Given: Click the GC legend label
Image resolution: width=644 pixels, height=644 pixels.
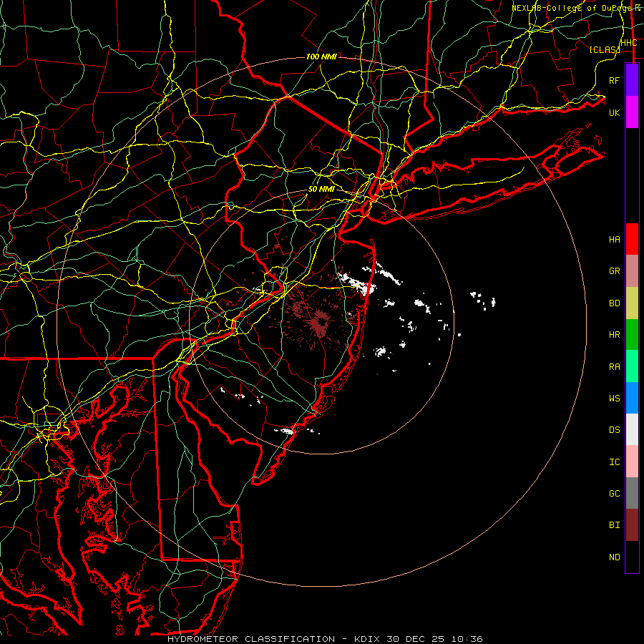Looking at the screenshot, I should (614, 494).
